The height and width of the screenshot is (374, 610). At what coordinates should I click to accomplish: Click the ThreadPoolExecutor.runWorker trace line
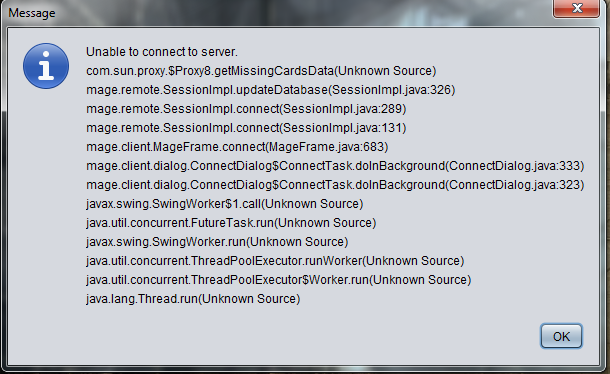click(x=275, y=261)
